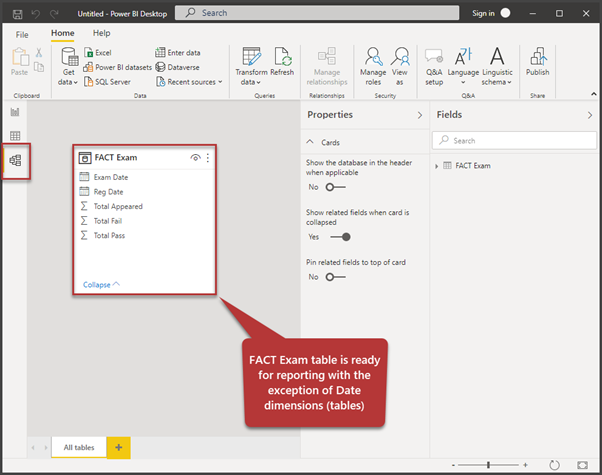
Task: Open Transform data dropdown
Action: pyautogui.click(x=251, y=66)
